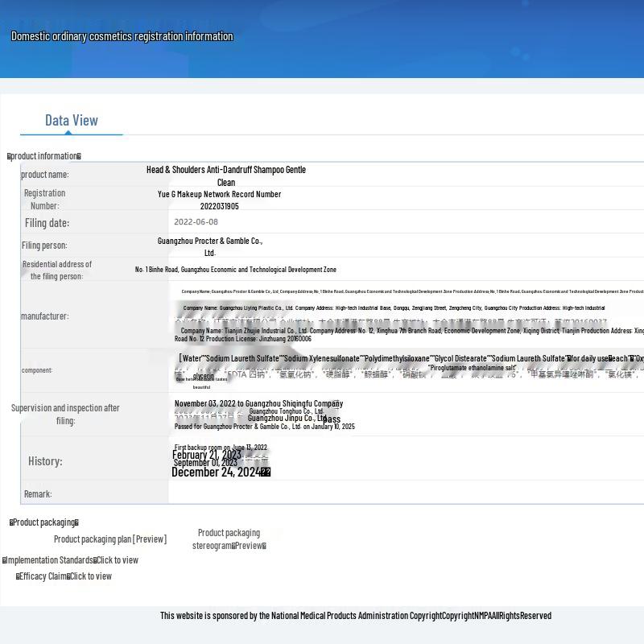Click the filing date 2022-06-08 field
The image size is (644, 644).
196,222
